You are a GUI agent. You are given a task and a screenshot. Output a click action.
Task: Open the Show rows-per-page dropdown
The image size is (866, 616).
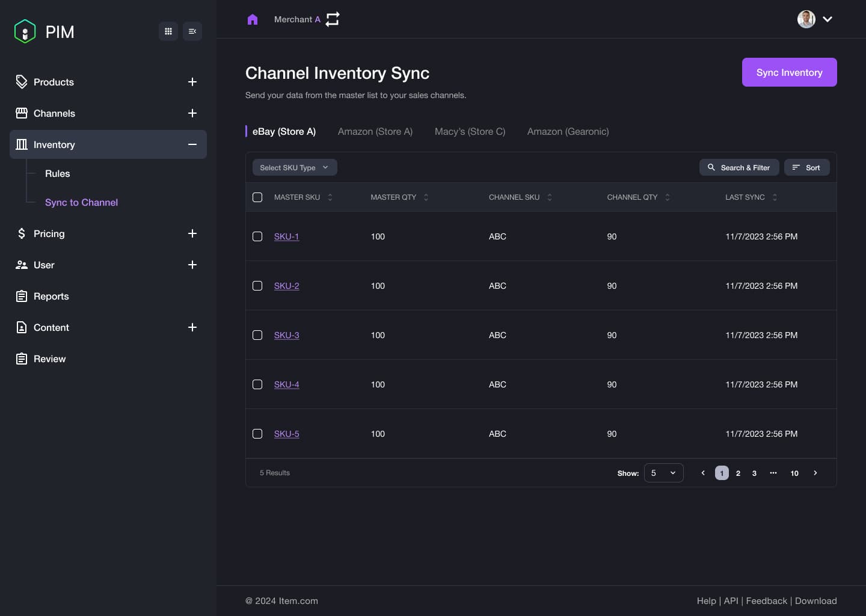[x=663, y=473]
